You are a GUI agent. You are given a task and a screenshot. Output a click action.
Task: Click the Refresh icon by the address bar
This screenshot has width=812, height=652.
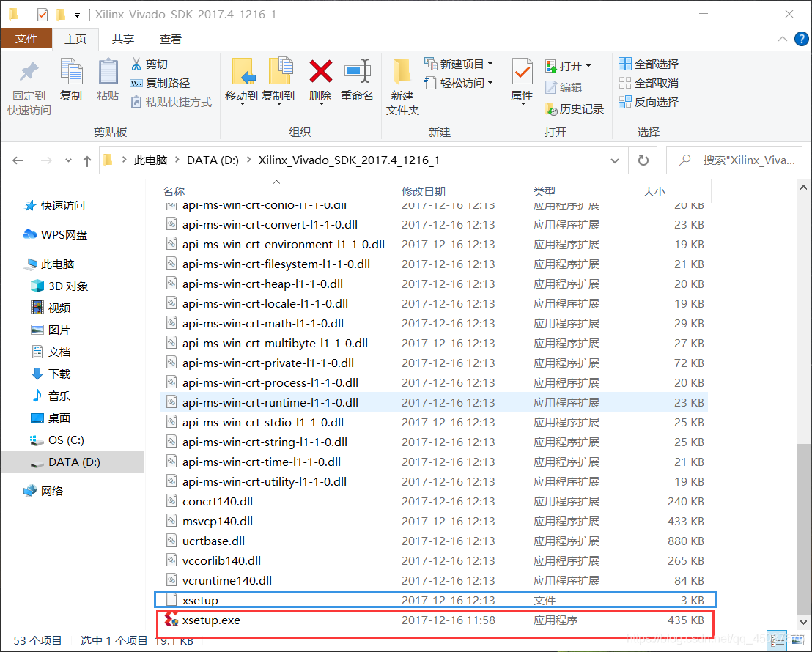[x=643, y=160]
